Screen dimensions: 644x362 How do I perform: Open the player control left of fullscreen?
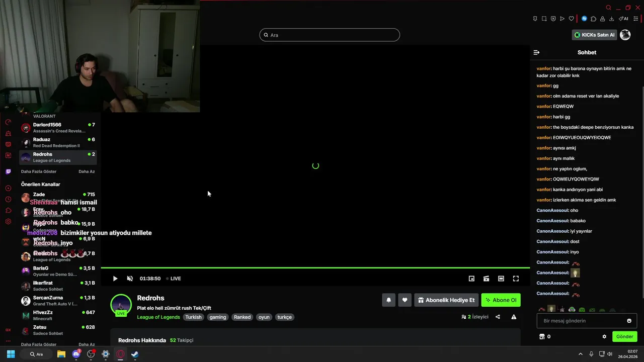(x=501, y=279)
